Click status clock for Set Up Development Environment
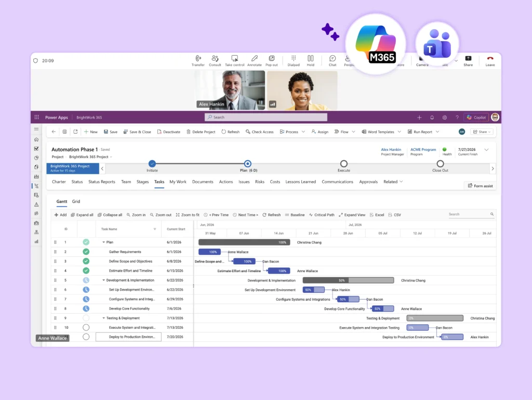532x400 pixels. point(86,290)
